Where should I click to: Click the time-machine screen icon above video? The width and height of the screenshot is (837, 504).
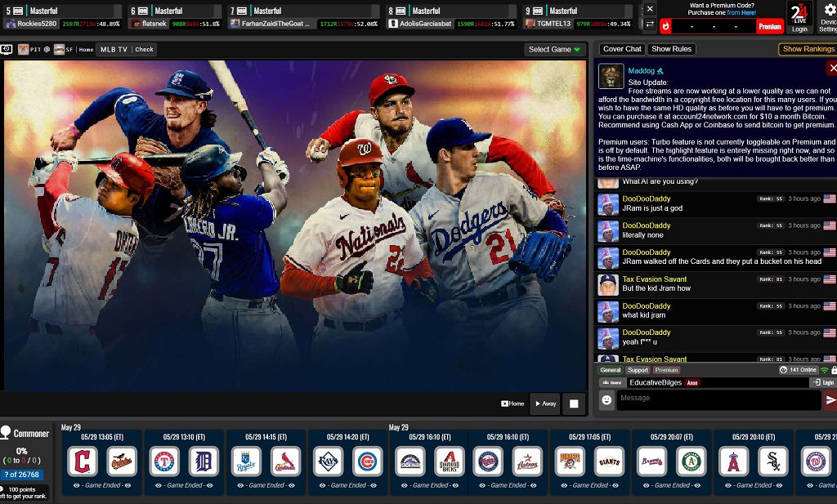7,50
